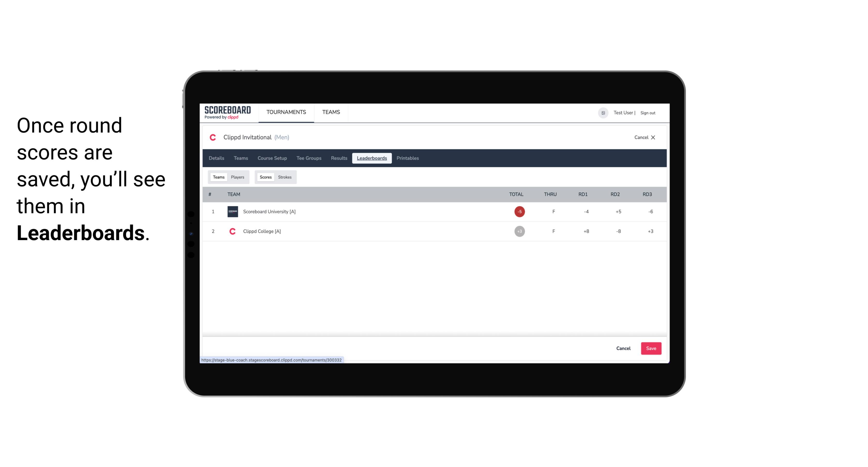Click the Clippd Invitational tournament icon
Image resolution: width=868 pixels, height=467 pixels.
[x=214, y=138]
